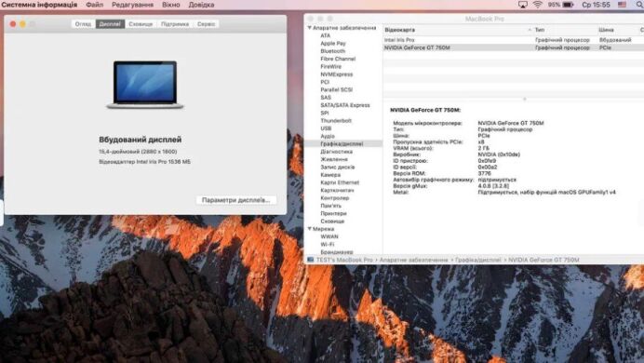Open the Вікно menu
The height and width of the screenshot is (363, 644).
171,5
